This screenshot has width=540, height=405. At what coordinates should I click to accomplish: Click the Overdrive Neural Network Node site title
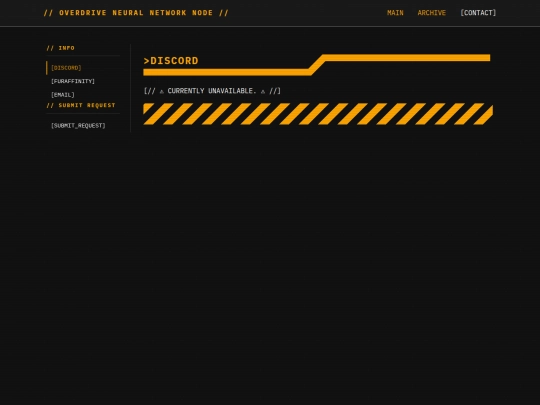pyautogui.click(x=136, y=13)
